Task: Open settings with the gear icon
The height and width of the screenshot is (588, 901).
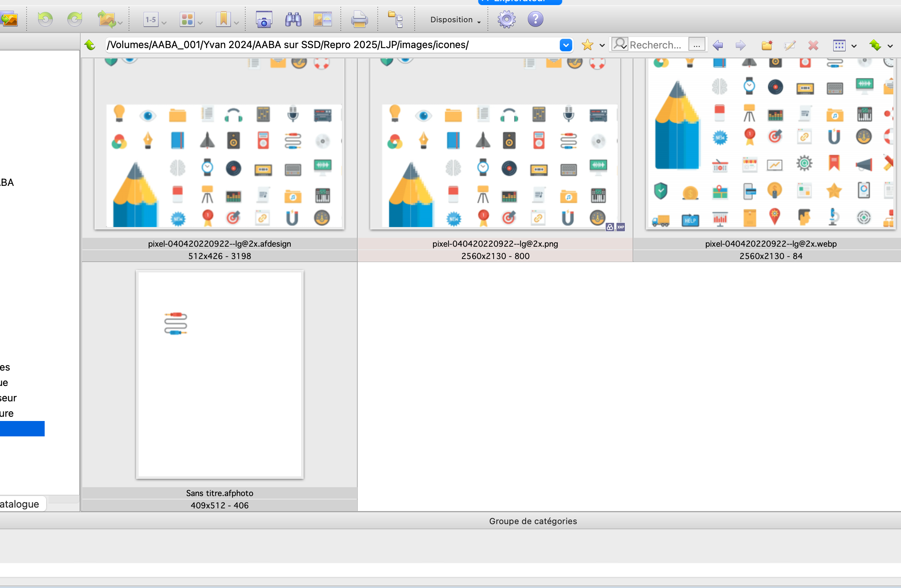Action: point(506,19)
